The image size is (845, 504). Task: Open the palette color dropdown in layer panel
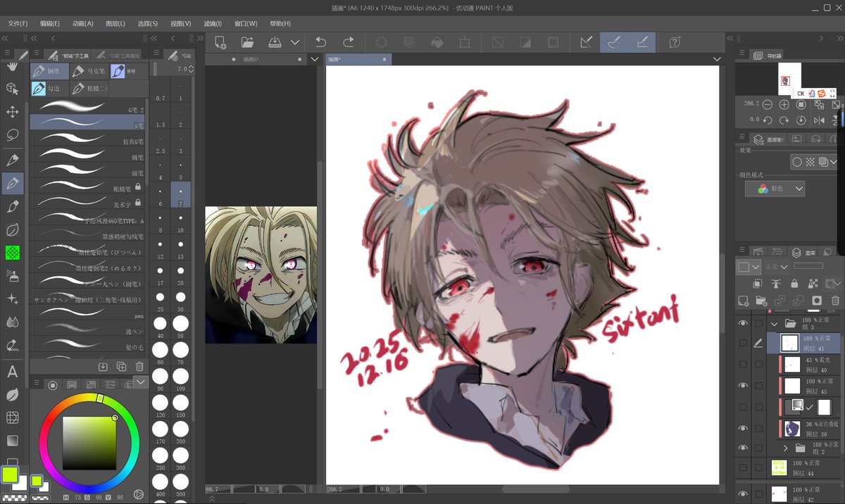click(748, 267)
